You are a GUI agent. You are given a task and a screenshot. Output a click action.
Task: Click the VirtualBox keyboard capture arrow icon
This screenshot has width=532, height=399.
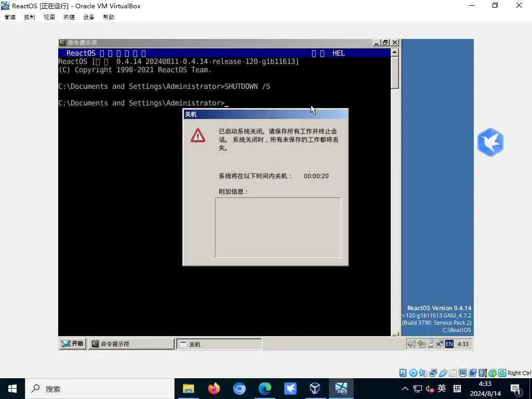pyautogui.click(x=502, y=373)
